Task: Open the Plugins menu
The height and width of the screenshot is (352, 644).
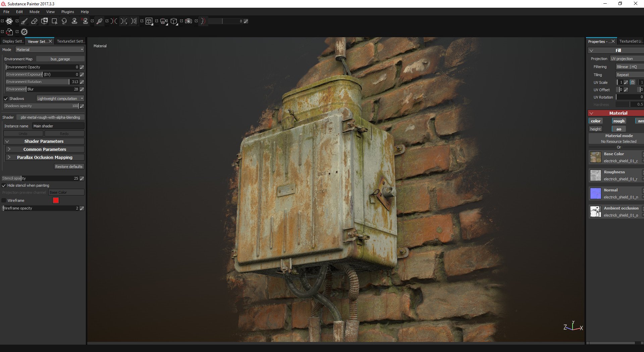Action: tap(67, 12)
